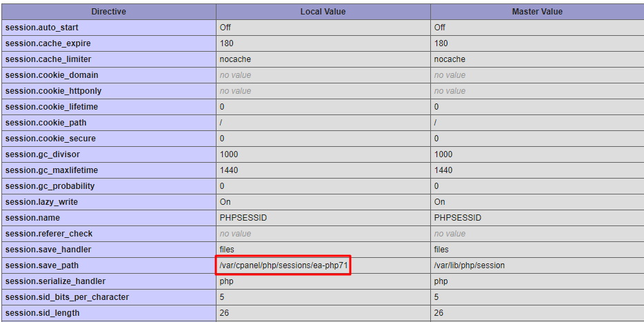The width and height of the screenshot is (644, 322).
Task: Click master value 180 for cache_expire
Action: pos(441,43)
